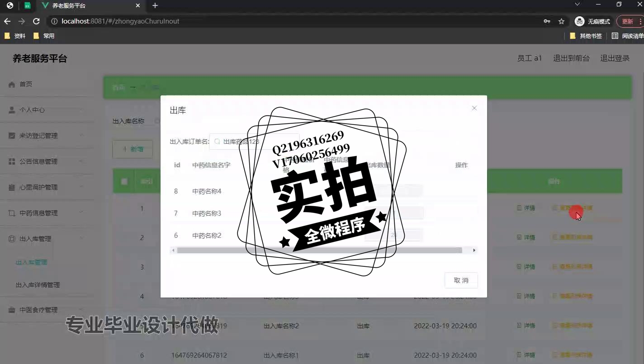Select the 中药名称3 cell in the dialog table
This screenshot has height=364, width=644.
[x=207, y=213]
